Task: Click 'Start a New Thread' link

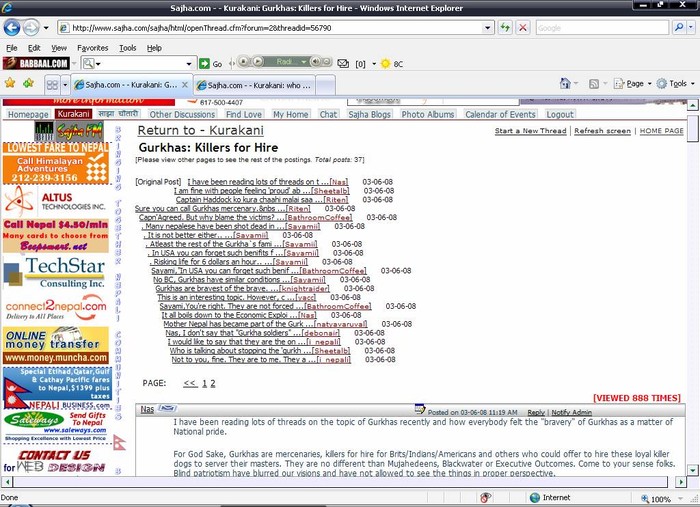Action: [532, 131]
